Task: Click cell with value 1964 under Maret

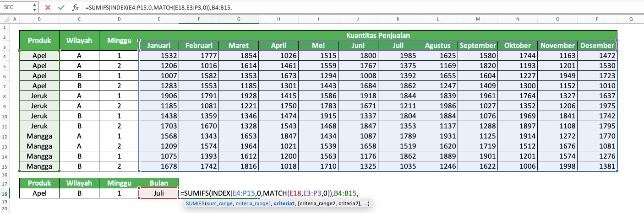Action: coord(239,146)
